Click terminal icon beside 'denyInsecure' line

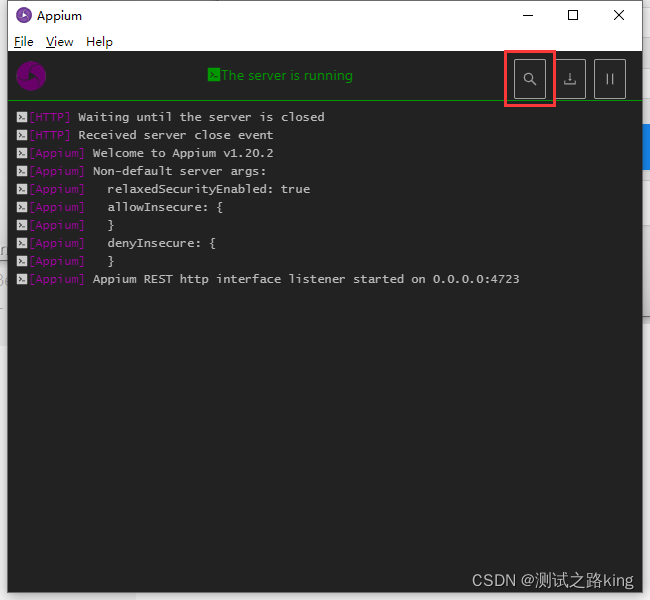(x=22, y=243)
